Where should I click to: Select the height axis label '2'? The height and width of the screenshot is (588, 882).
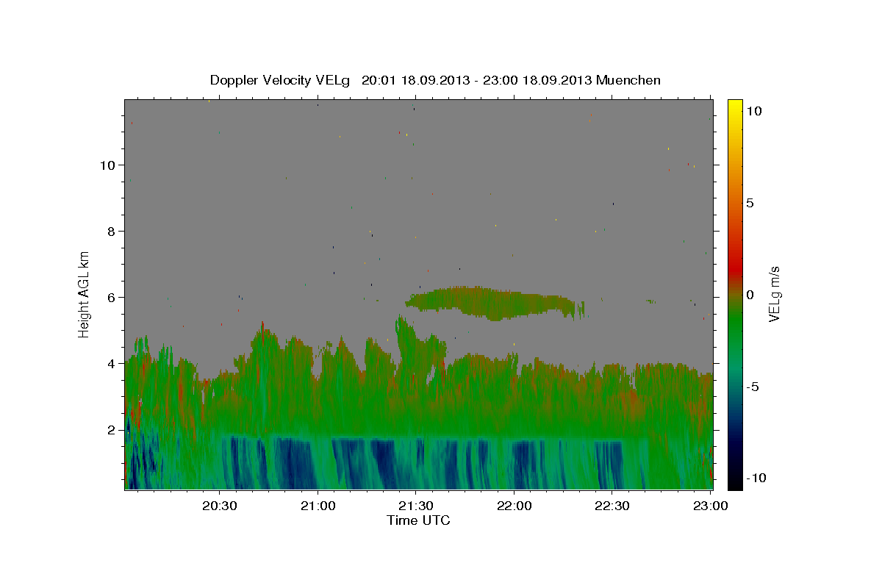(112, 429)
